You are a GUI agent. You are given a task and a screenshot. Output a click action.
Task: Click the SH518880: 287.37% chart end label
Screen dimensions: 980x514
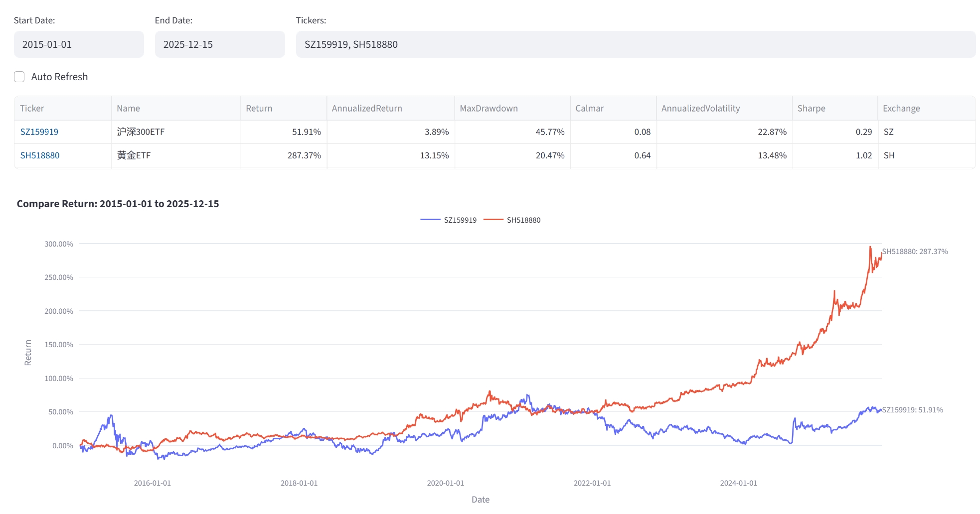[915, 252]
